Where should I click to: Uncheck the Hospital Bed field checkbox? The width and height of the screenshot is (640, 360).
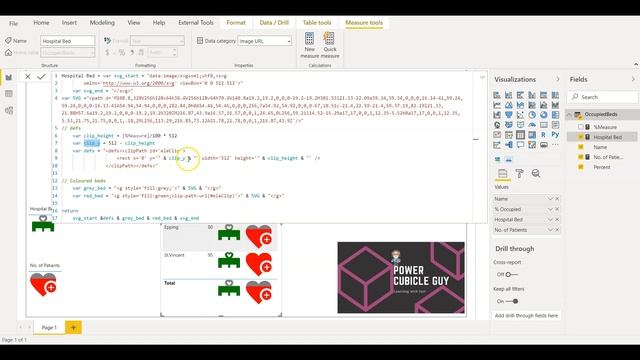581,137
